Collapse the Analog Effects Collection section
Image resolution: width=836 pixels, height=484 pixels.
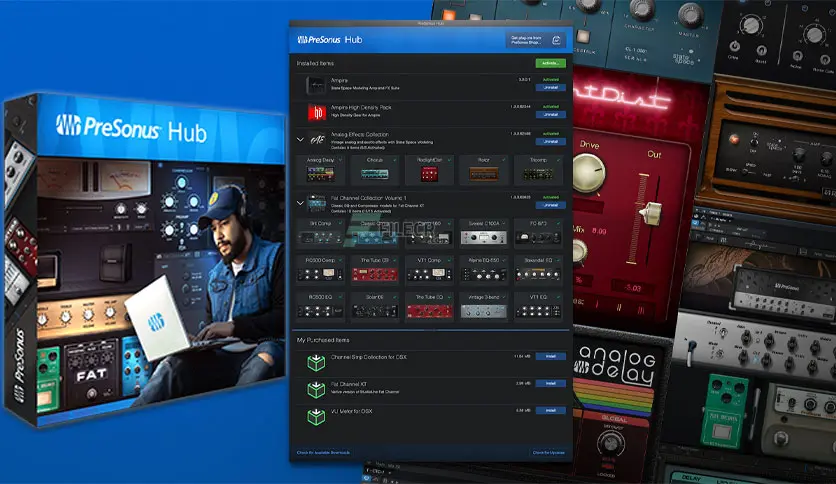point(301,140)
